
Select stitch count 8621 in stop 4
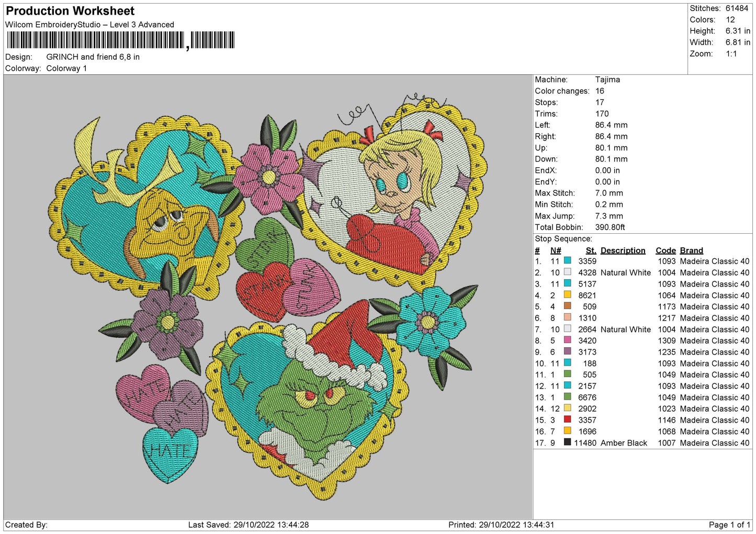[587, 296]
